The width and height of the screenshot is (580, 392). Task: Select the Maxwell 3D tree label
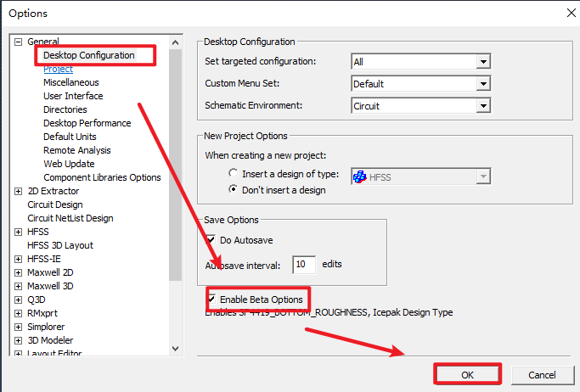pyautogui.click(x=50, y=286)
